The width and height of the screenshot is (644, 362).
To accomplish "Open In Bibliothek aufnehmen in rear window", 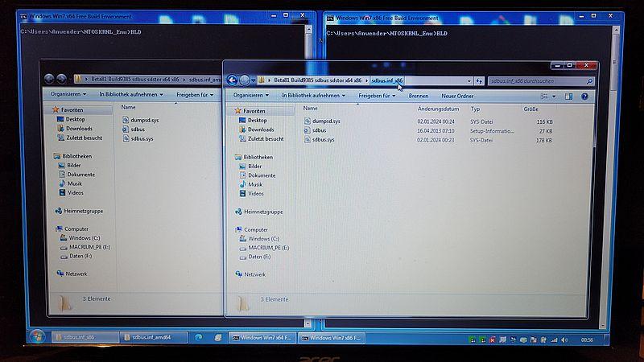I will pos(131,94).
